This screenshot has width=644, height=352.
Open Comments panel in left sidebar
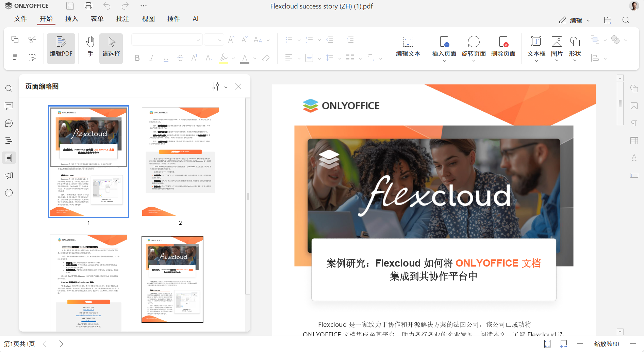[9, 106]
